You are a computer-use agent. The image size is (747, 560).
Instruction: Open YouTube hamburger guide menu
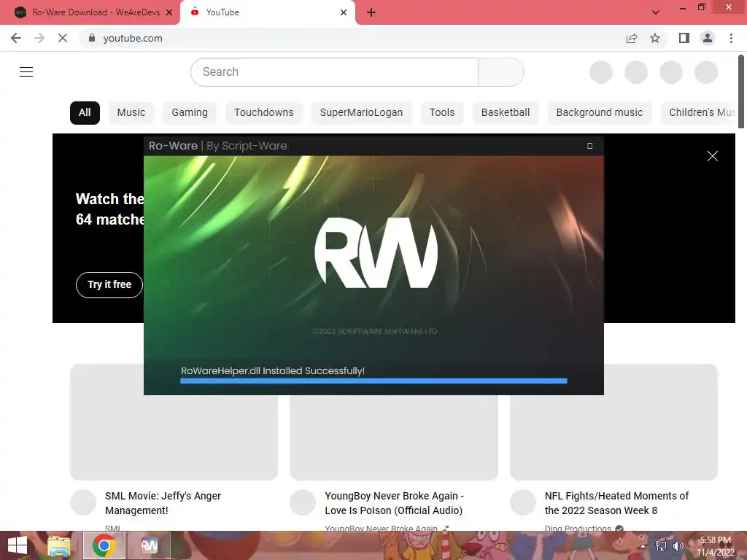[x=26, y=72]
